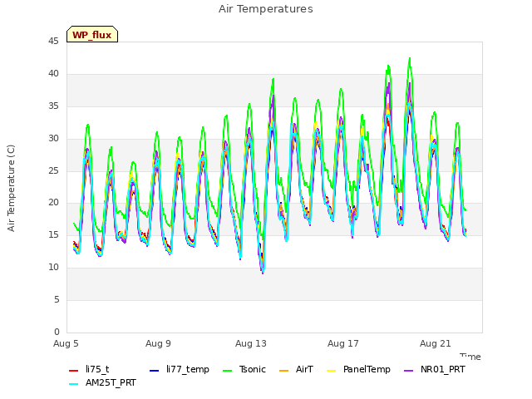Click the purple NR01_PRT legend color marker
This screenshot has width=532, height=399.
[408, 371]
